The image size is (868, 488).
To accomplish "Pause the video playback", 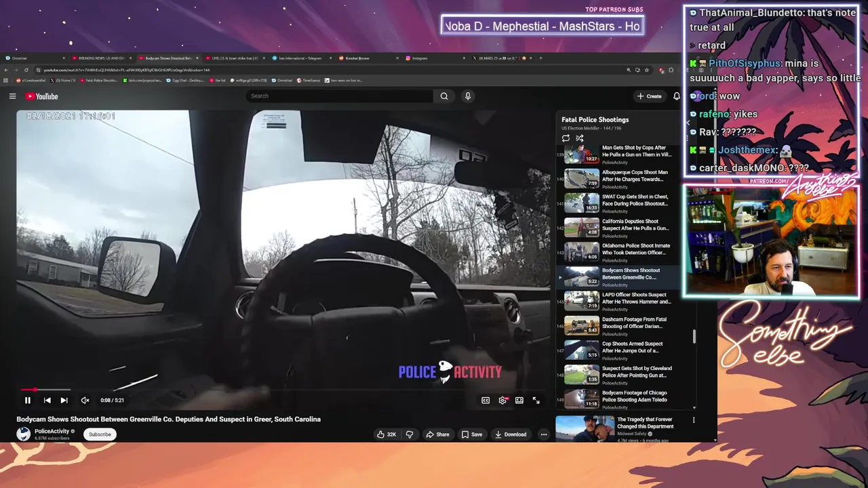I will pyautogui.click(x=28, y=401).
